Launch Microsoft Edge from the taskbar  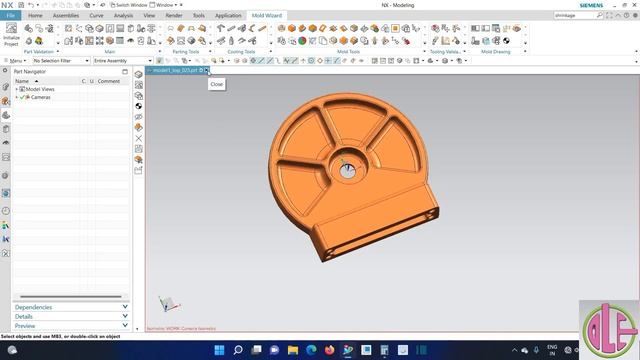click(x=311, y=350)
